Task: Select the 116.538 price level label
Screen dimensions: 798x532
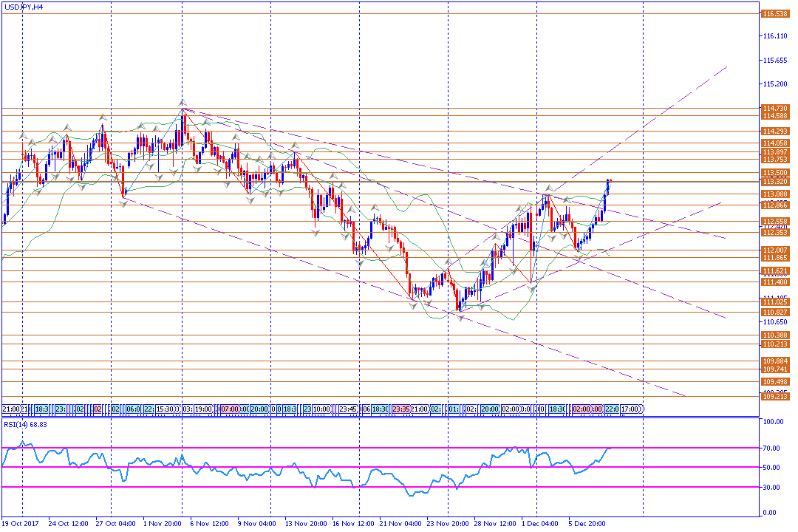Action: 774,14
